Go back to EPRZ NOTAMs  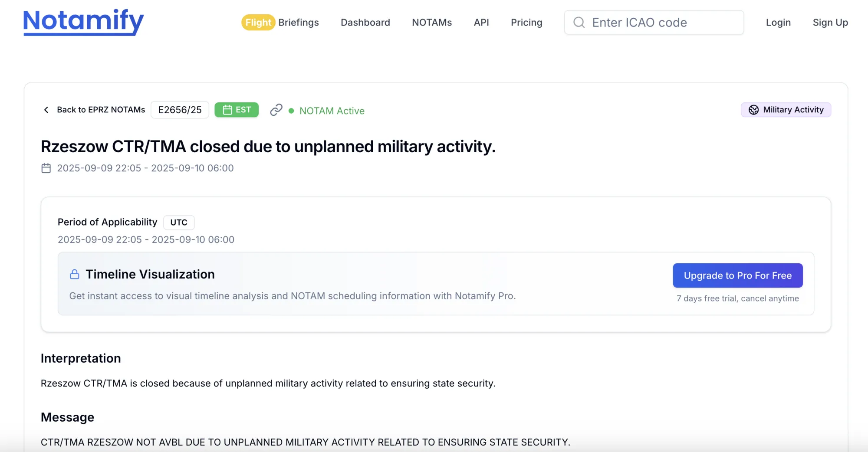point(101,110)
